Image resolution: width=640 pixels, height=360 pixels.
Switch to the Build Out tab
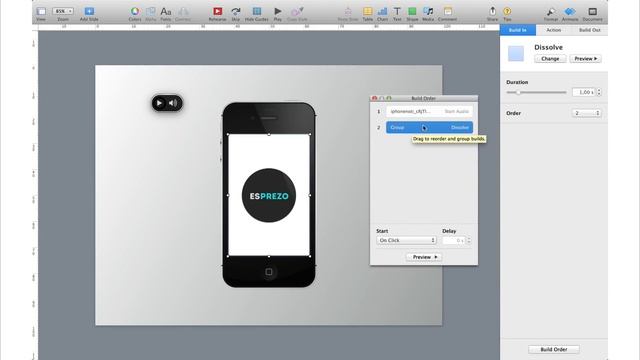tap(589, 30)
